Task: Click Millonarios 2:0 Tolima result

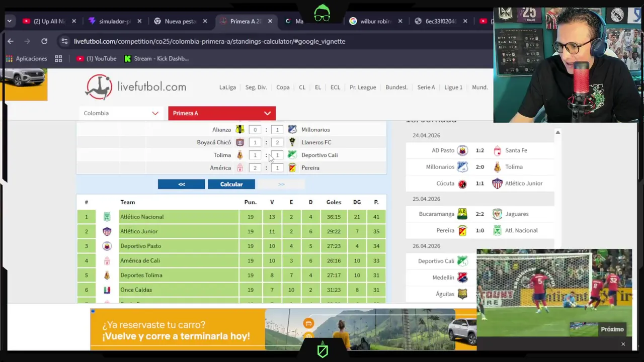Action: point(480,167)
